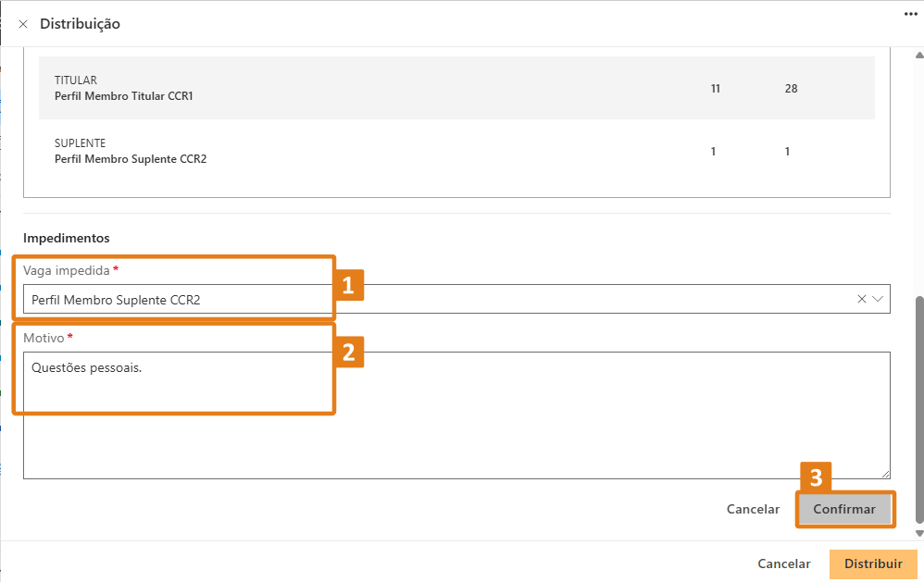Click the value 28 in TITULAR row

[x=791, y=89]
